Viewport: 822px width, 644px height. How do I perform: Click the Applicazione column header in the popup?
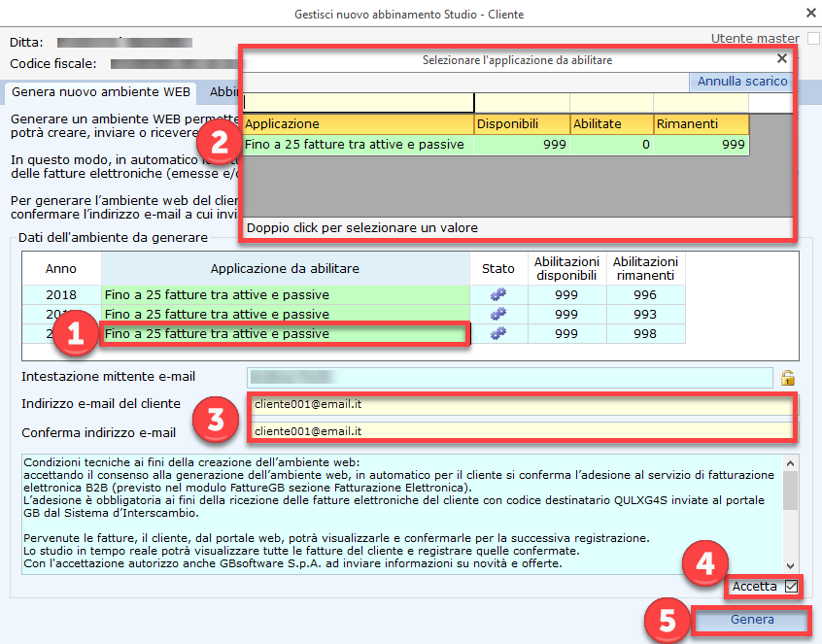point(359,124)
